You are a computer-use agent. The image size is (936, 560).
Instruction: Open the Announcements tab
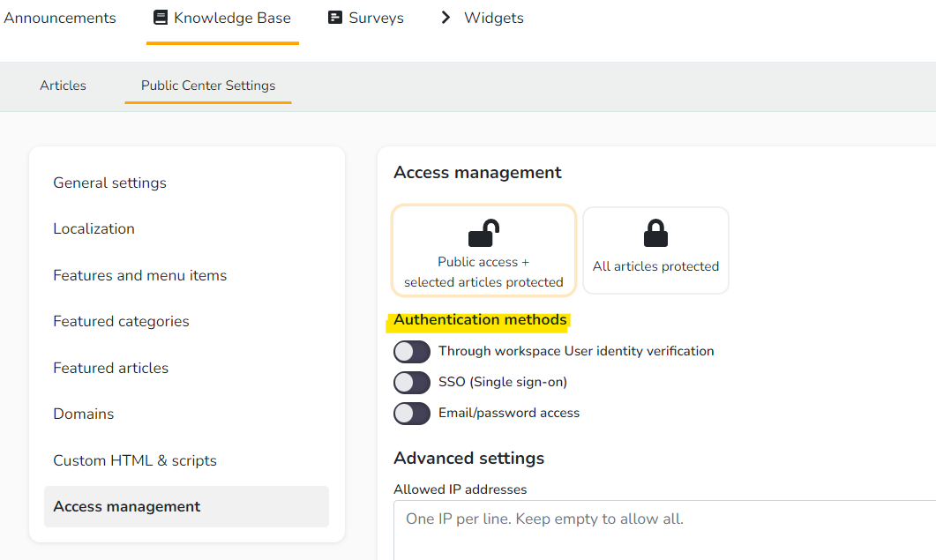pos(60,18)
